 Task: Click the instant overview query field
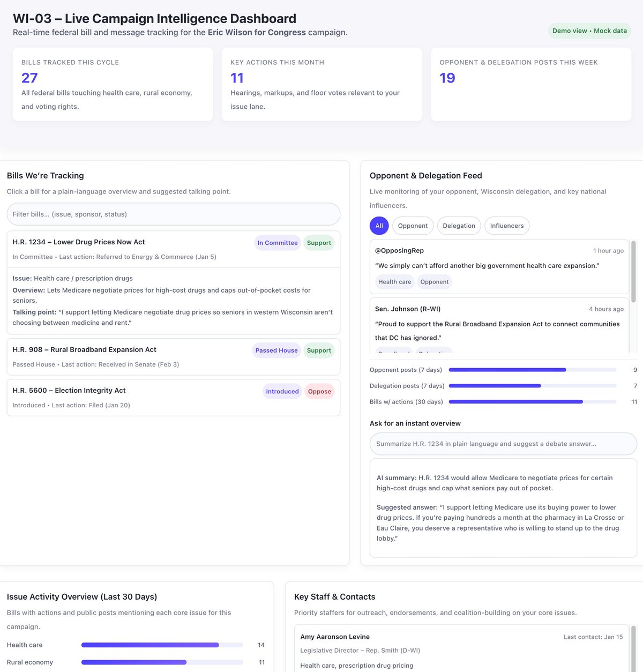pyautogui.click(x=503, y=444)
